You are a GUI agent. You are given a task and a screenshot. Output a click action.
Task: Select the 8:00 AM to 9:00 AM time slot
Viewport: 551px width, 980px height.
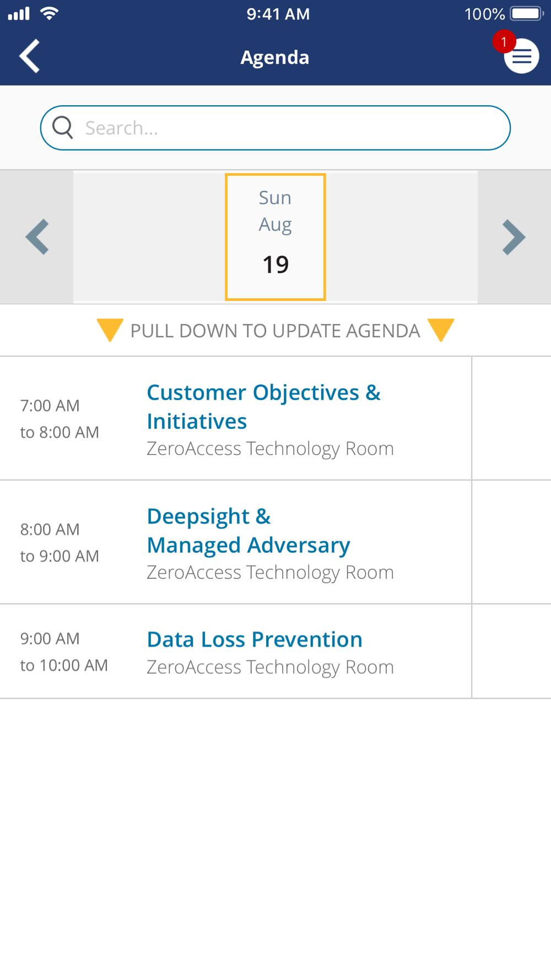click(x=60, y=542)
